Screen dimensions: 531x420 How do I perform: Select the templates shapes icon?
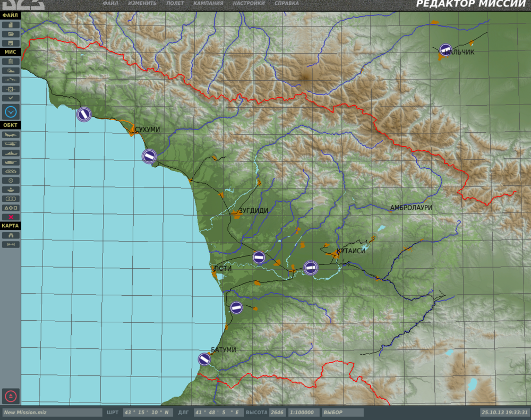click(11, 208)
